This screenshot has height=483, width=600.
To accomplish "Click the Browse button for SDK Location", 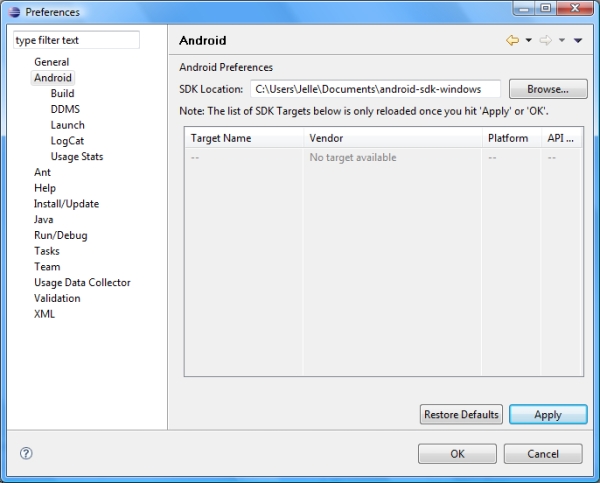I will point(547,89).
